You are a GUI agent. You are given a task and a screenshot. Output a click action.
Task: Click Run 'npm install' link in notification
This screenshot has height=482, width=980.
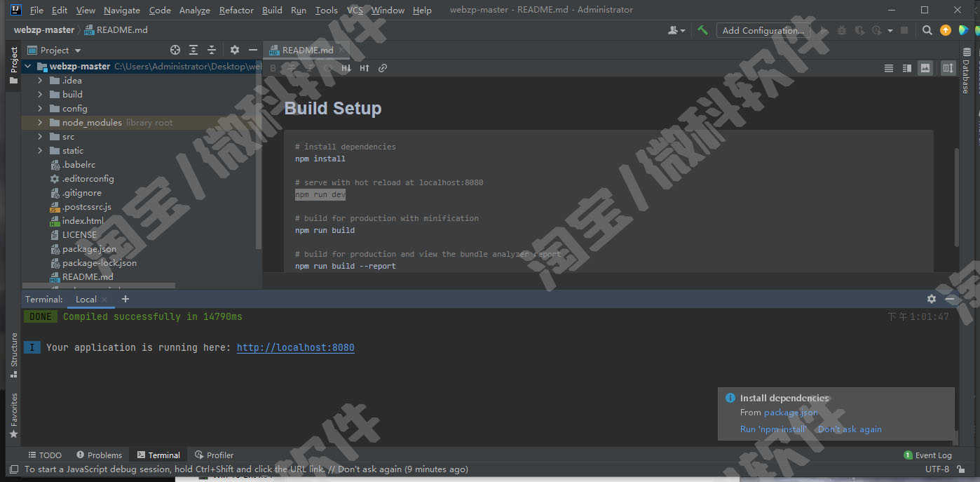pos(773,429)
